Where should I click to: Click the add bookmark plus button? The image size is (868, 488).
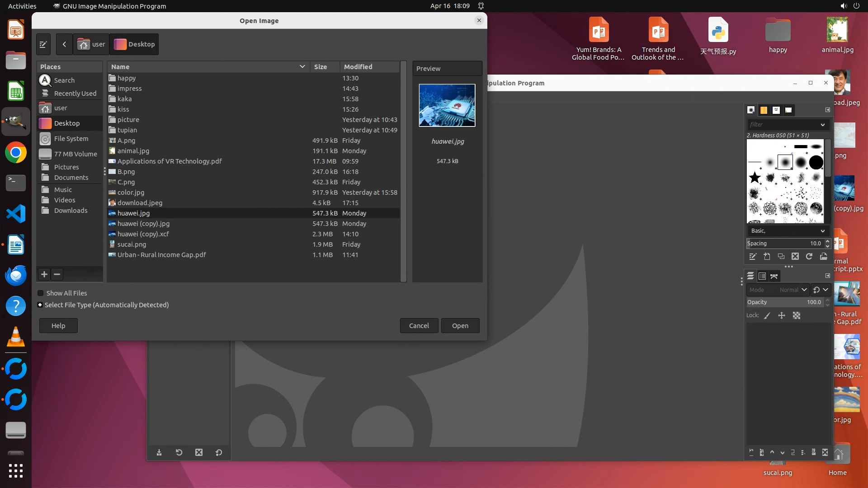pos(44,274)
